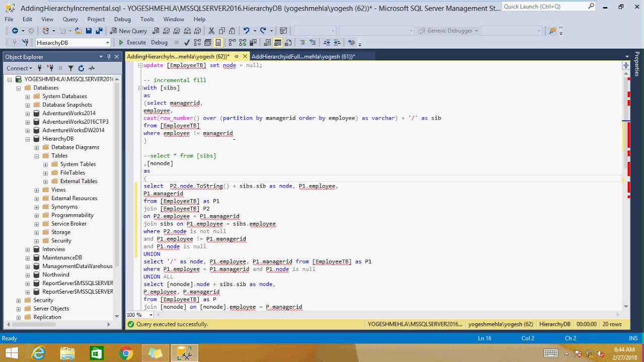Click the Parse checkmark icon

click(x=187, y=43)
